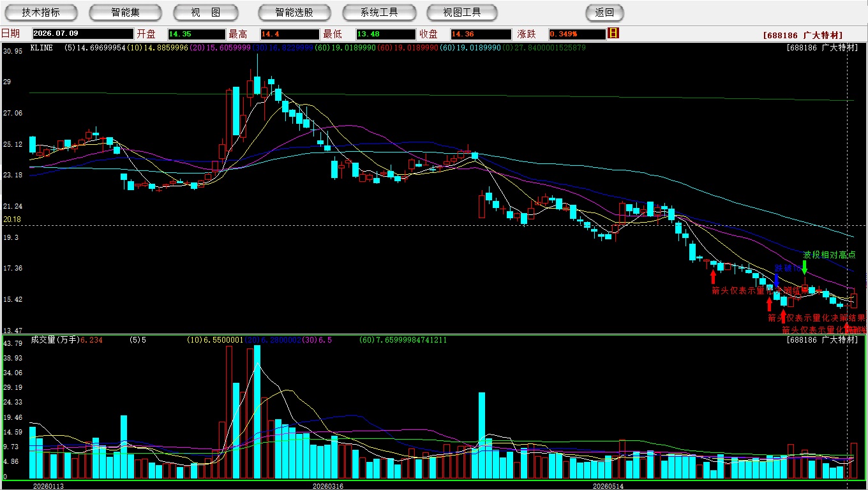Image resolution: width=868 pixels, height=490 pixels.
Task: Click the KLINE indicator label
Action: click(41, 47)
